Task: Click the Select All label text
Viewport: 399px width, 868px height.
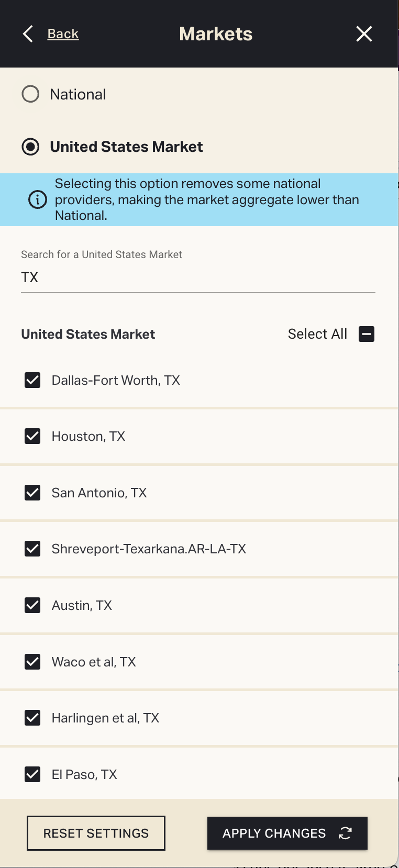Action: [317, 334]
